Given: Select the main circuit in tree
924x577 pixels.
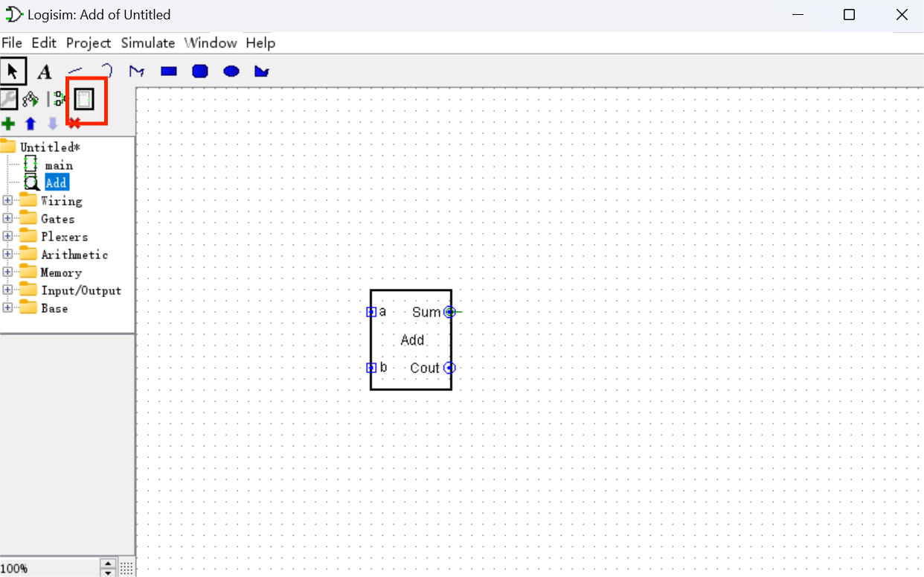Looking at the screenshot, I should tap(59, 165).
